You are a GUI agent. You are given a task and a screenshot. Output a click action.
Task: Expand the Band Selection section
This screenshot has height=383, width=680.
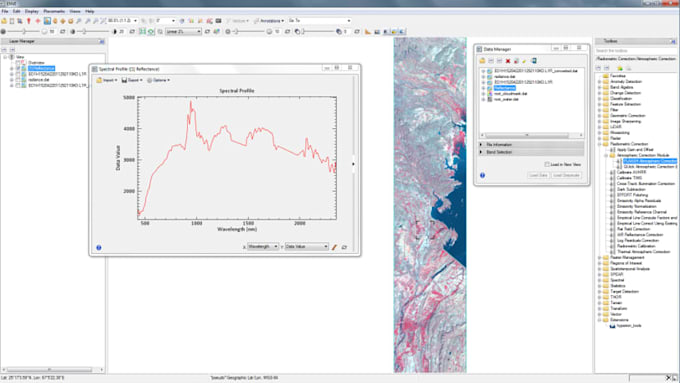tap(531, 152)
